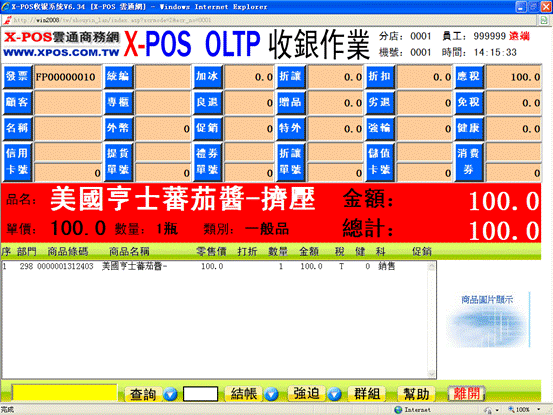This screenshot has height=415, width=553.
Task: Select the blue 折扣 discount button
Action: point(380,77)
